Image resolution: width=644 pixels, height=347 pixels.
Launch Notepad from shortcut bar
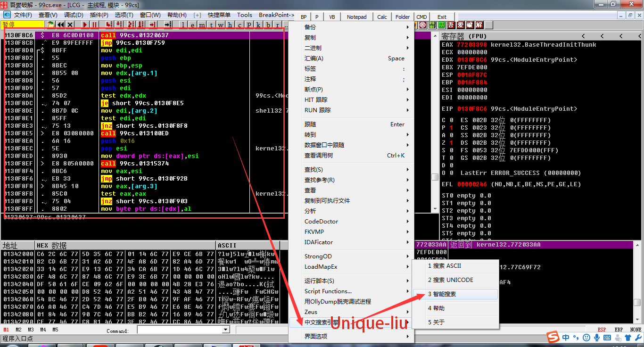[356, 17]
